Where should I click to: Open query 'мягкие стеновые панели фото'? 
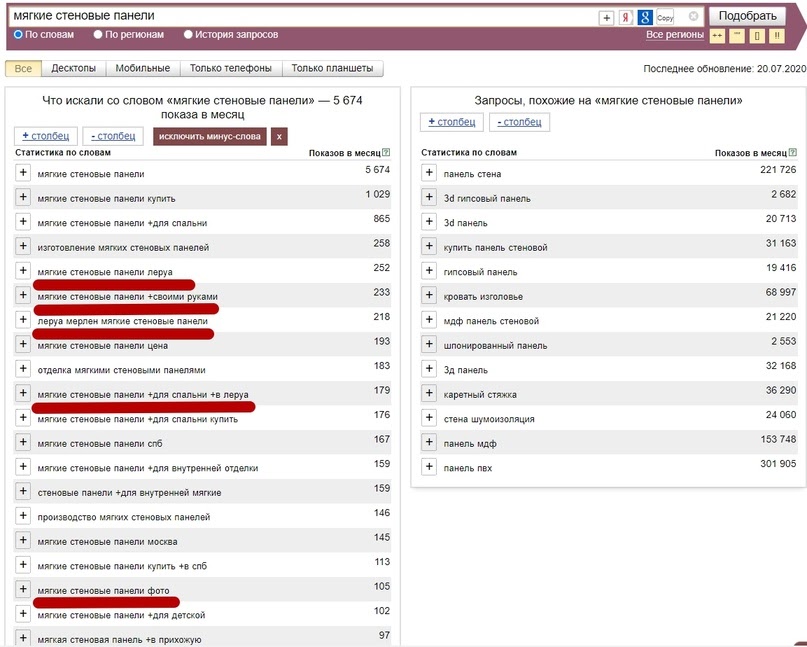103,591
